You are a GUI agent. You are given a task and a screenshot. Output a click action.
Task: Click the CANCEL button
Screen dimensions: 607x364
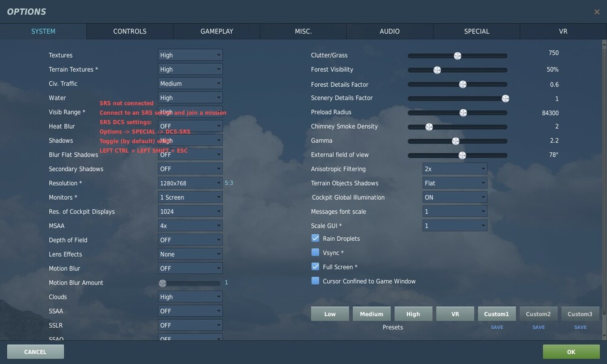point(35,352)
